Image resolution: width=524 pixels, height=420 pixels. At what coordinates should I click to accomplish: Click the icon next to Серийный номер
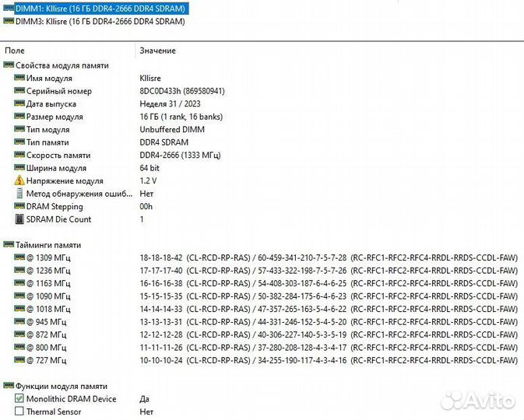[x=19, y=91]
